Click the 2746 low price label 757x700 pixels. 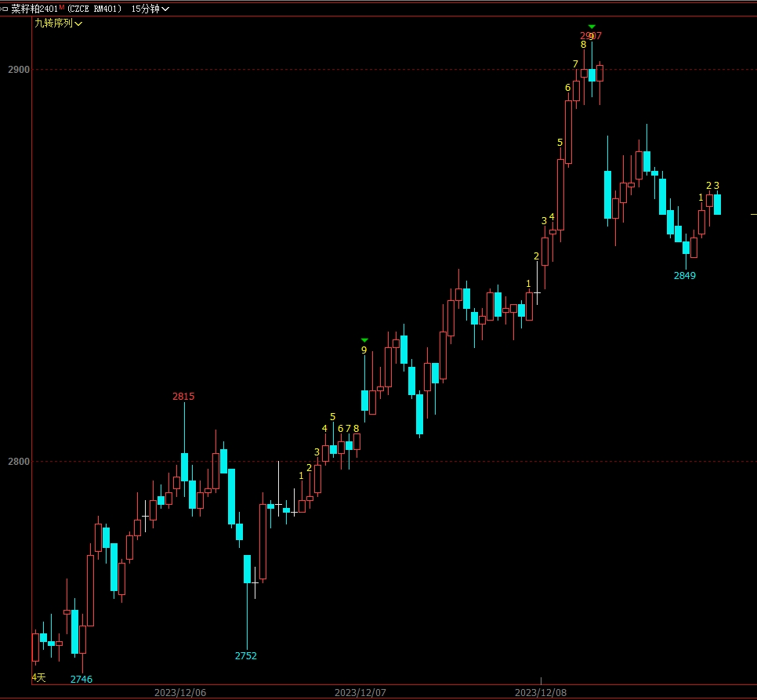point(81,679)
